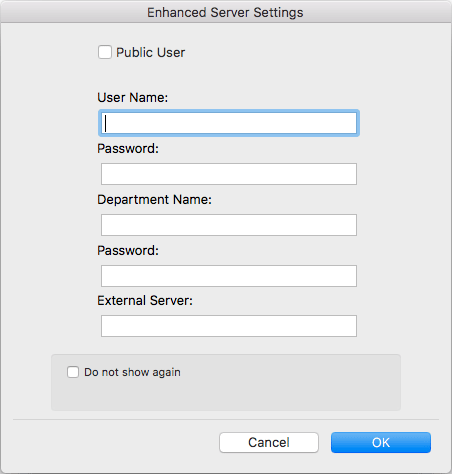452x474 pixels.
Task: Focus the User Name input field
Action: (229, 123)
